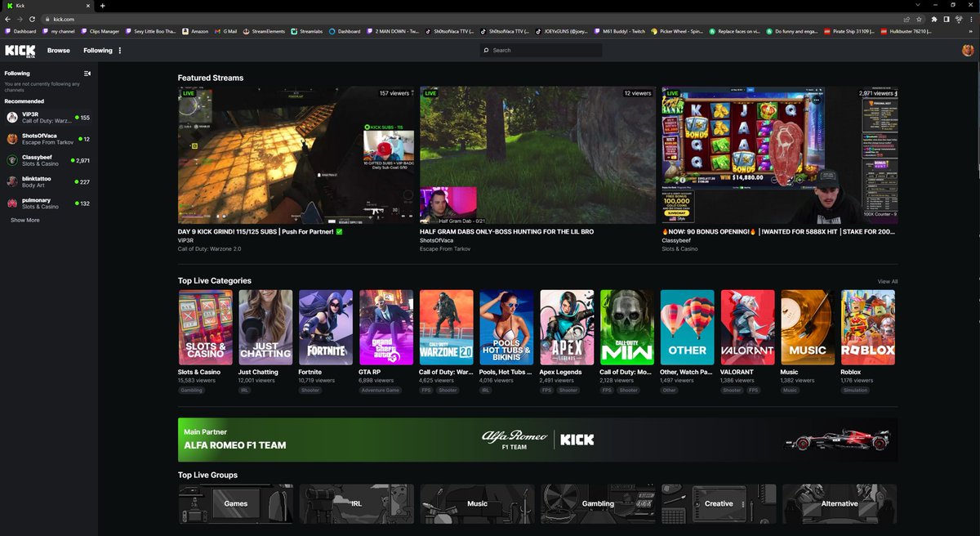Open the Music live group tile
This screenshot has height=536, width=980.
coord(477,504)
